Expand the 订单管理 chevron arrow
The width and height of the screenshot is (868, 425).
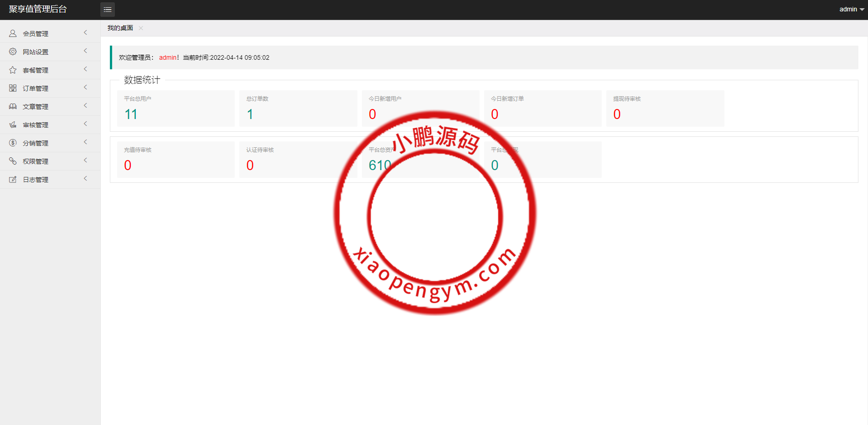click(85, 88)
